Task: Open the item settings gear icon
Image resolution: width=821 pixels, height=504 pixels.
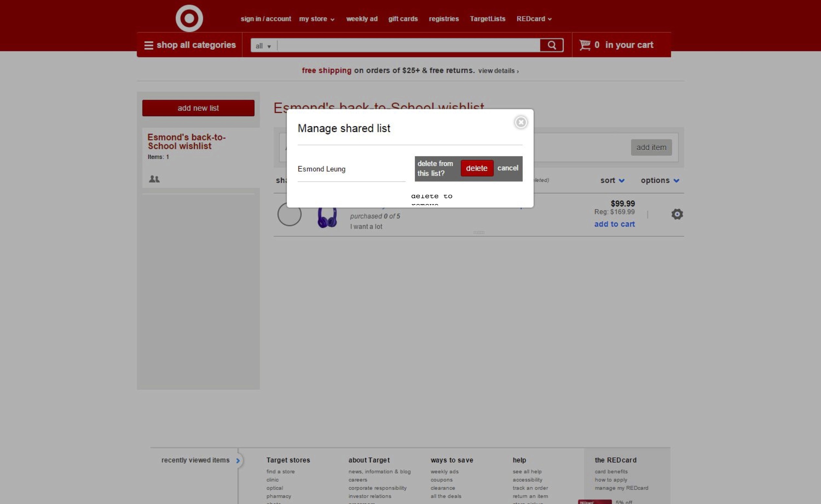Action: coord(677,214)
